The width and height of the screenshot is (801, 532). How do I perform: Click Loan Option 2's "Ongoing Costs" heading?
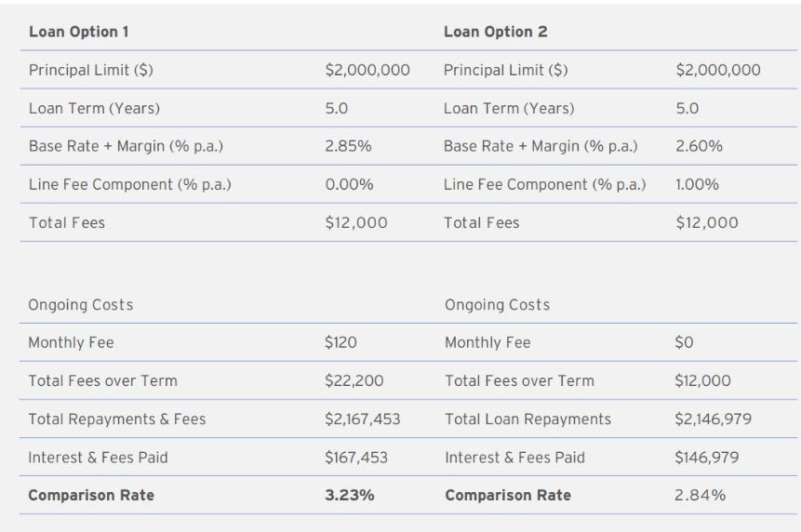point(497,305)
